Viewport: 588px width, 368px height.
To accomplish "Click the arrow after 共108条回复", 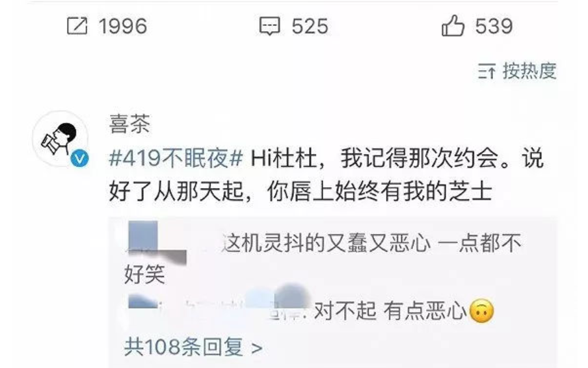I will point(257,348).
